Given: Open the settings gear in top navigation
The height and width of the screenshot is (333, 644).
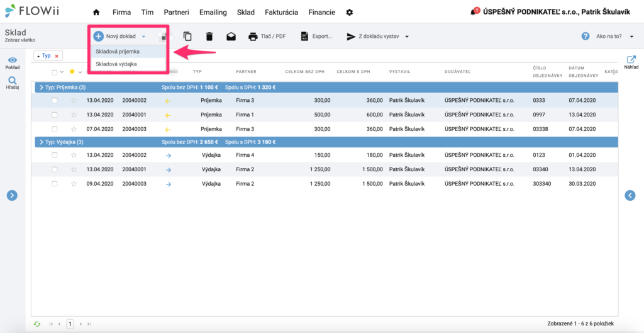Looking at the screenshot, I should [350, 13].
